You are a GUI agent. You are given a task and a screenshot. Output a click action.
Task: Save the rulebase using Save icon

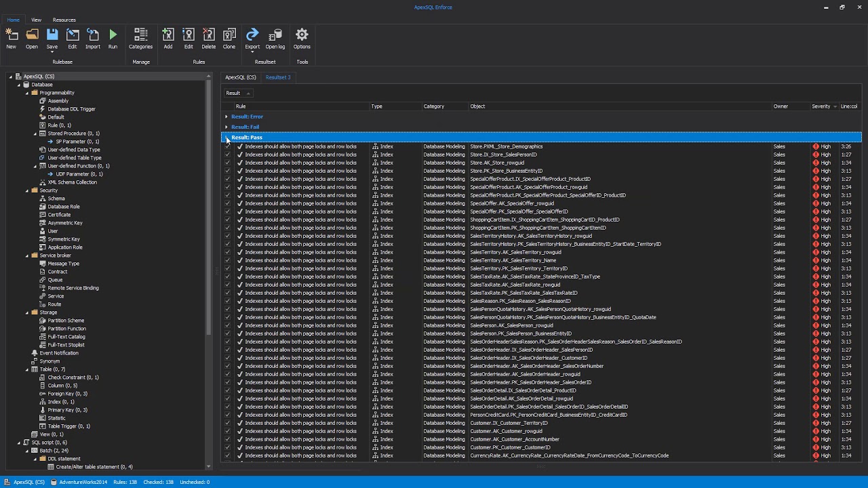[52, 35]
